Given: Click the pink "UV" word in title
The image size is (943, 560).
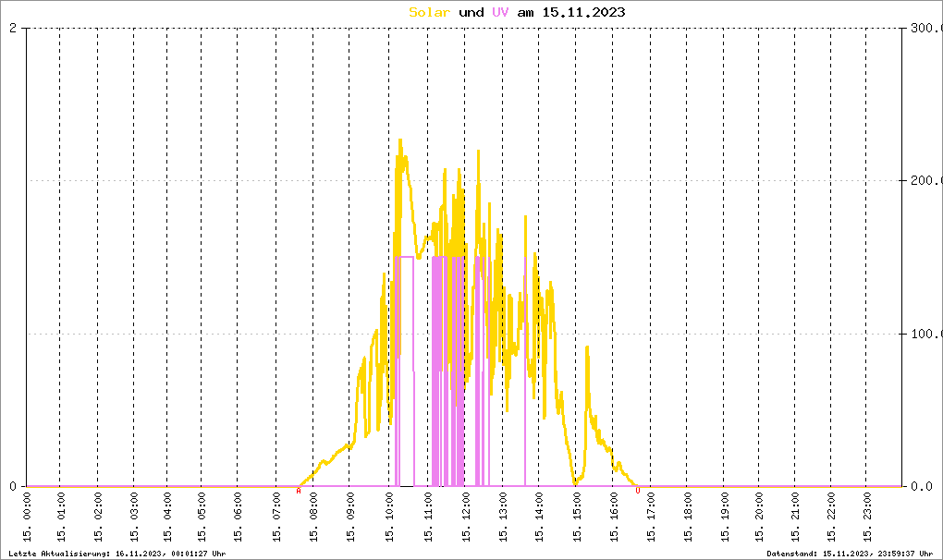Looking at the screenshot, I should 500,12.
